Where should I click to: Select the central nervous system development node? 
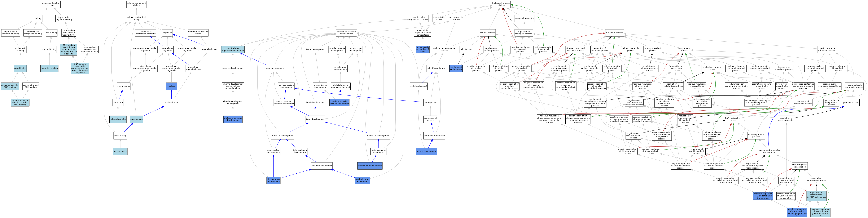(284, 103)
